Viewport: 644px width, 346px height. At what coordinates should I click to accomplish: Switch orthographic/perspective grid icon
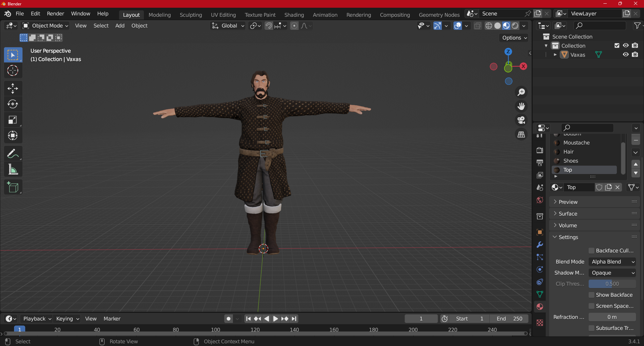click(521, 134)
